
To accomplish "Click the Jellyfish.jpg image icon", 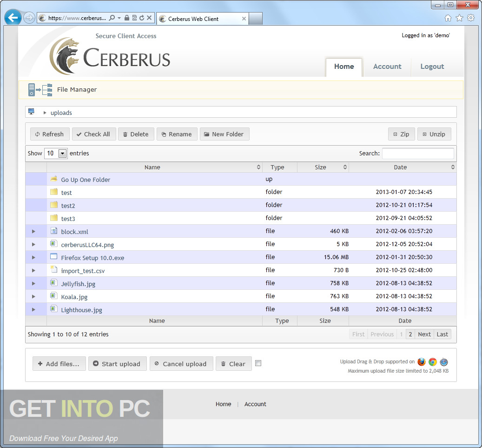I will pyautogui.click(x=54, y=282).
